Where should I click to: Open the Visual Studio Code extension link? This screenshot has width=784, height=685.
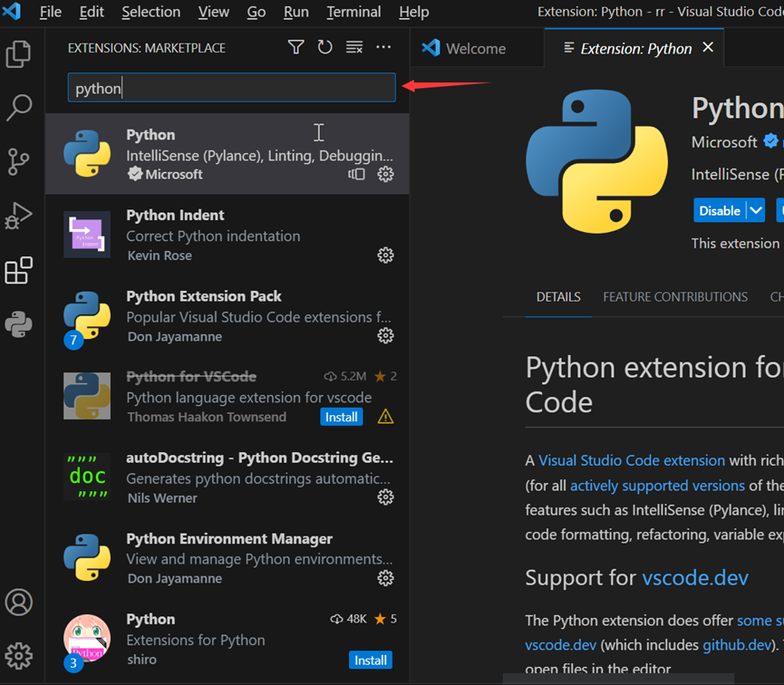632,460
